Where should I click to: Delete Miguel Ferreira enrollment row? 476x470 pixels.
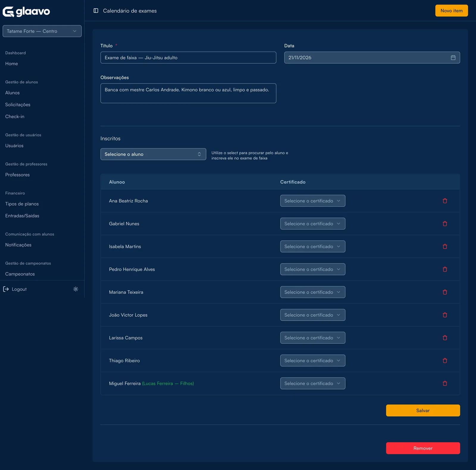tap(445, 383)
